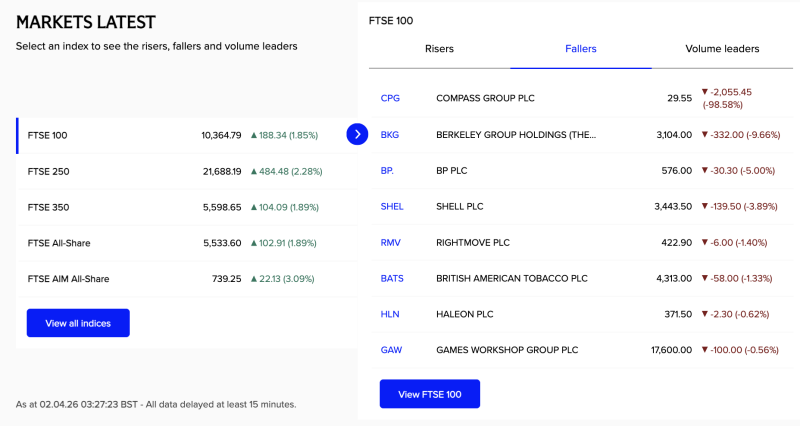Image resolution: width=800 pixels, height=426 pixels.
Task: Click British American Tobacco price 4,313.00
Action: pyautogui.click(x=674, y=278)
